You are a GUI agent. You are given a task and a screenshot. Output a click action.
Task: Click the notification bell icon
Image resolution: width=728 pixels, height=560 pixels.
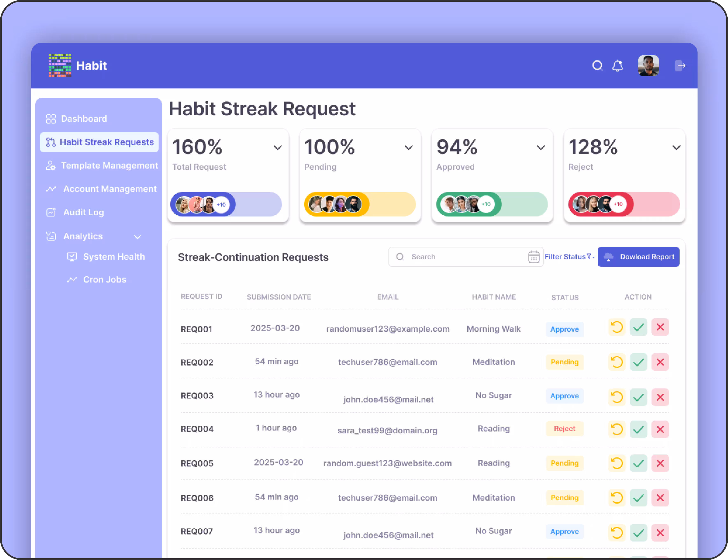[x=617, y=66]
